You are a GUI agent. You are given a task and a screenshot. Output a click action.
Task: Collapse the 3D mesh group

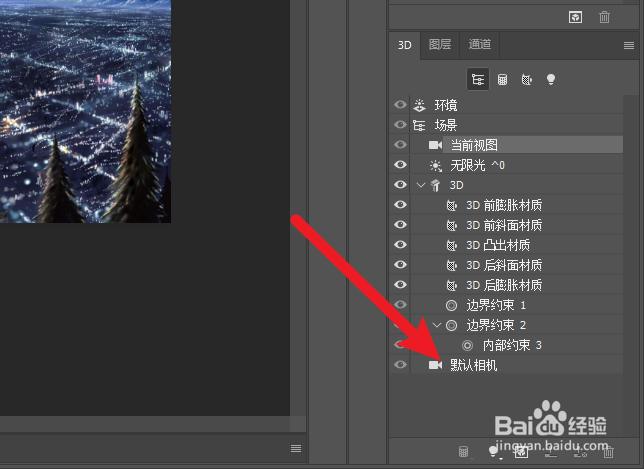point(420,185)
